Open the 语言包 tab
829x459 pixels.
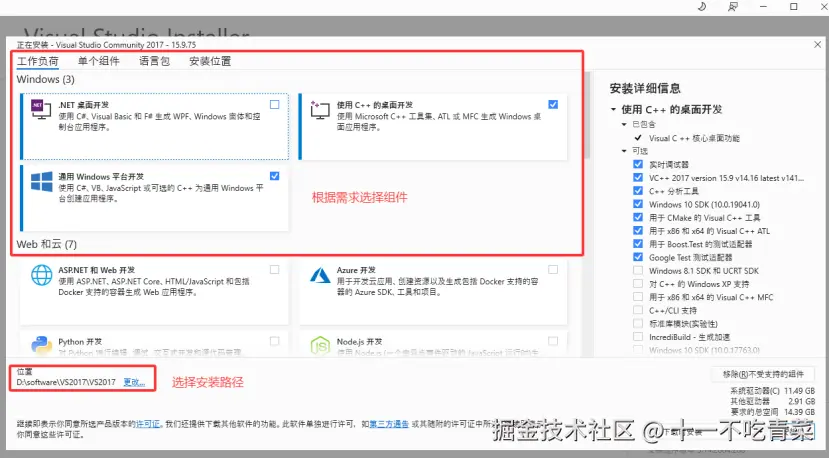coord(154,61)
